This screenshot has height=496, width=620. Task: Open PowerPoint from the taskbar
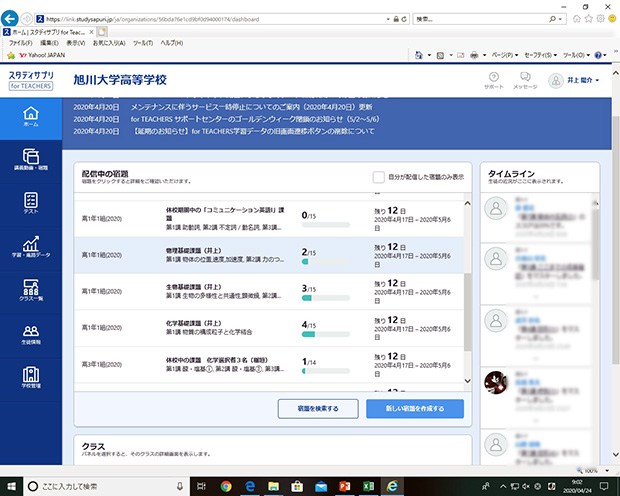(345, 486)
